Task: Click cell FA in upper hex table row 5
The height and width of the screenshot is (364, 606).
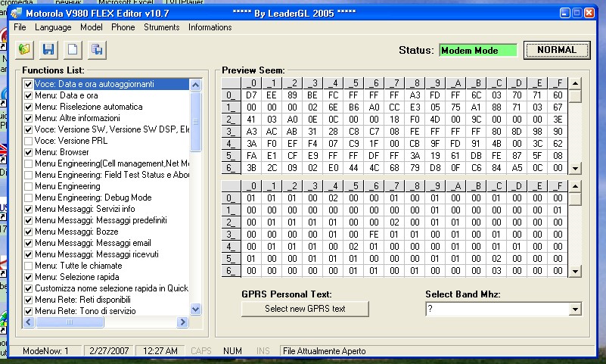Action: (x=251, y=156)
